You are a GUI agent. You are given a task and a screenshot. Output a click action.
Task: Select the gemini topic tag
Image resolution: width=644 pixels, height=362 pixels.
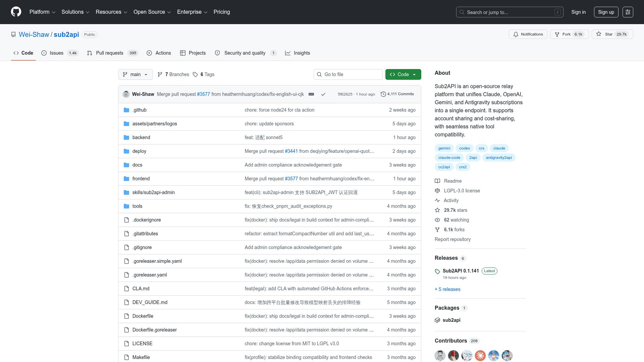coord(444,148)
